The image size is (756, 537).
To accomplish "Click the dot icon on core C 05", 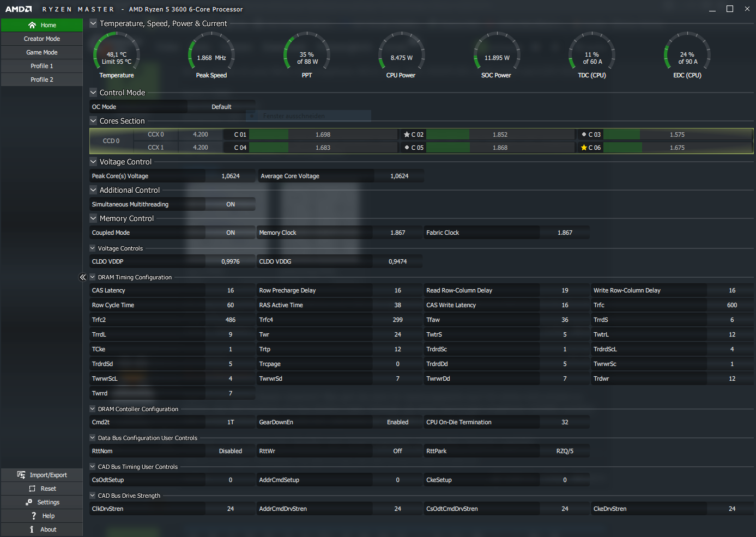I will point(407,148).
